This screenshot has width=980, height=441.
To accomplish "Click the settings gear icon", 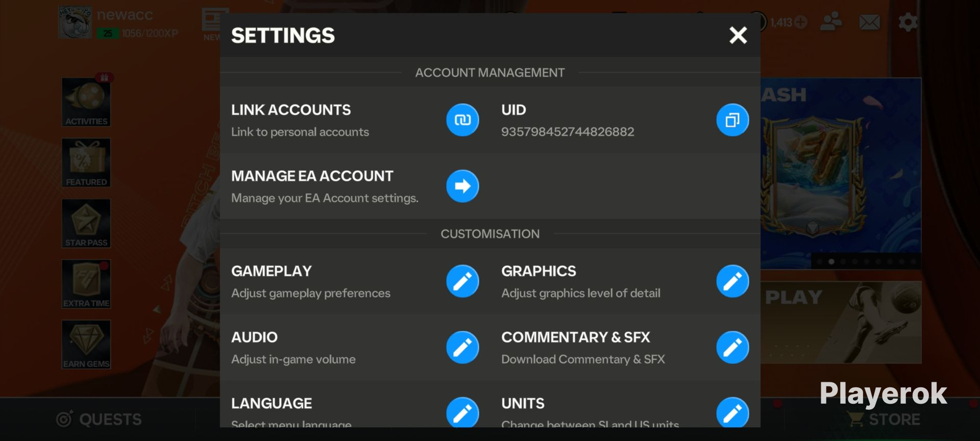I will [908, 22].
